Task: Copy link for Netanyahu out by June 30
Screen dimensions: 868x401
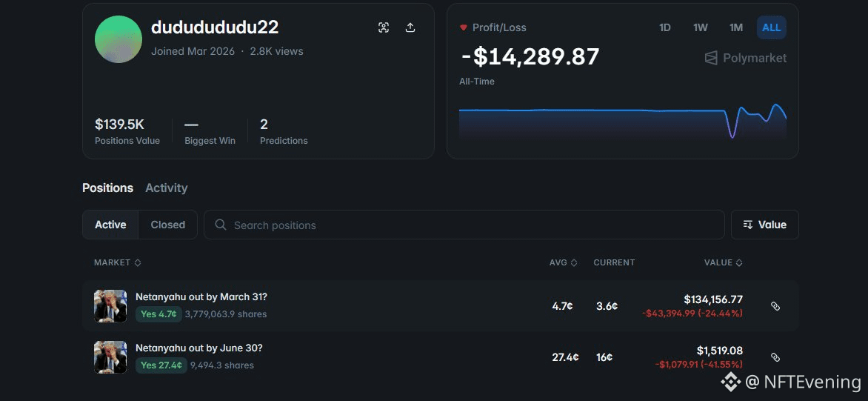Action: (775, 357)
